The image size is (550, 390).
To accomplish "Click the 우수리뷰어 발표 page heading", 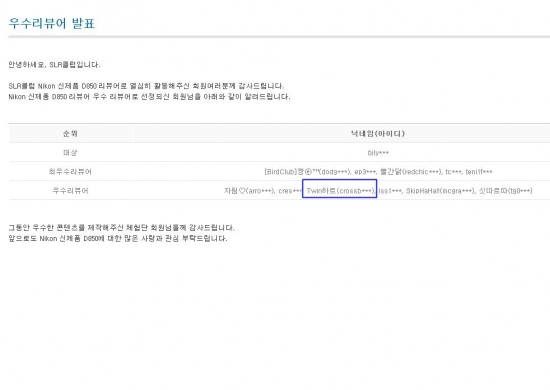I will coord(52,23).
